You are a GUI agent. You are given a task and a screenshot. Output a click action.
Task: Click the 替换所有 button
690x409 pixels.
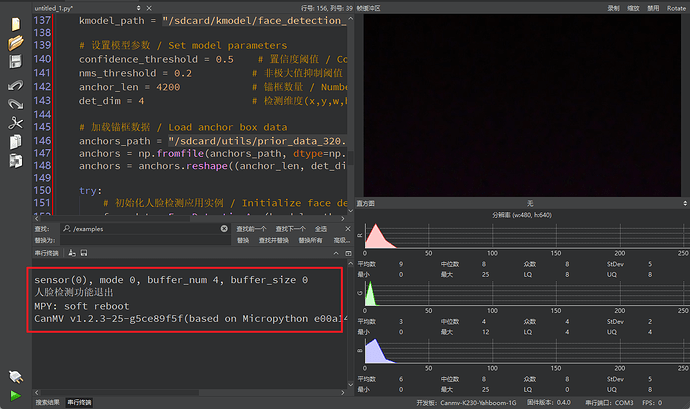(311, 240)
